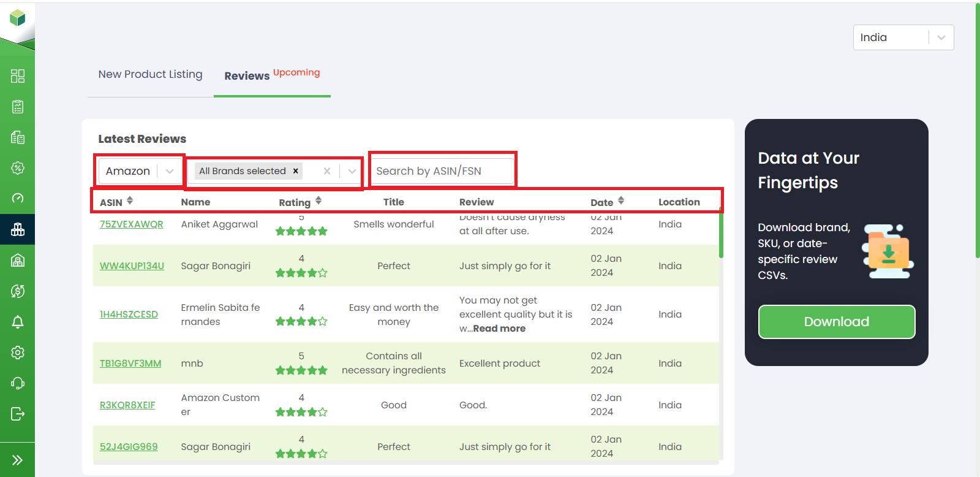
Task: Expand the sidebar with double-chevron icon
Action: tap(18, 460)
